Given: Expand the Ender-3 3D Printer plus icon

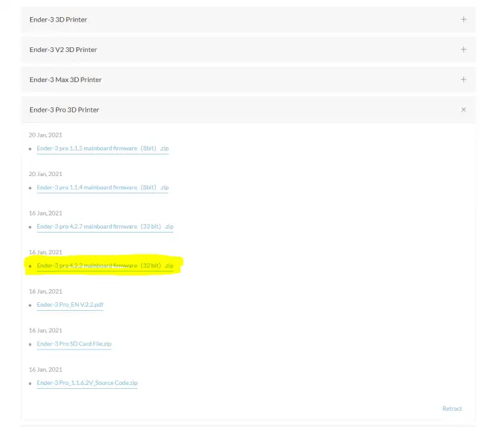Looking at the screenshot, I should 463,20.
